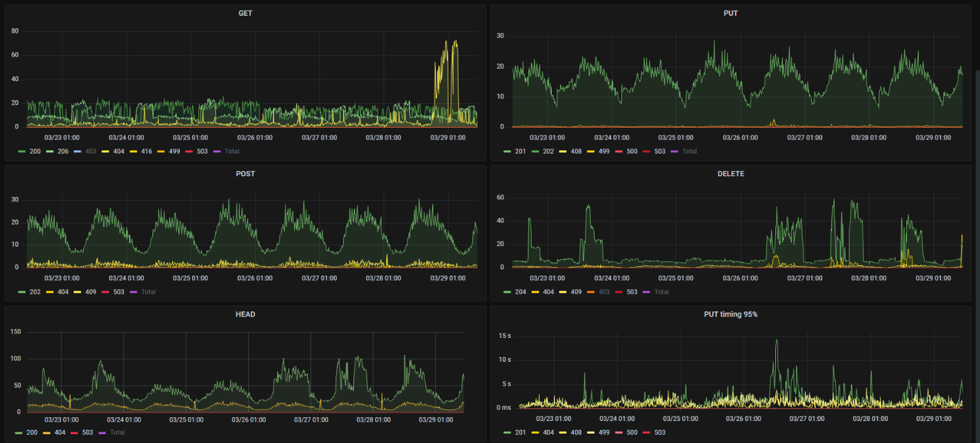
Task: Click the 0 ms axis label in PUT timing
Action: tap(503, 407)
